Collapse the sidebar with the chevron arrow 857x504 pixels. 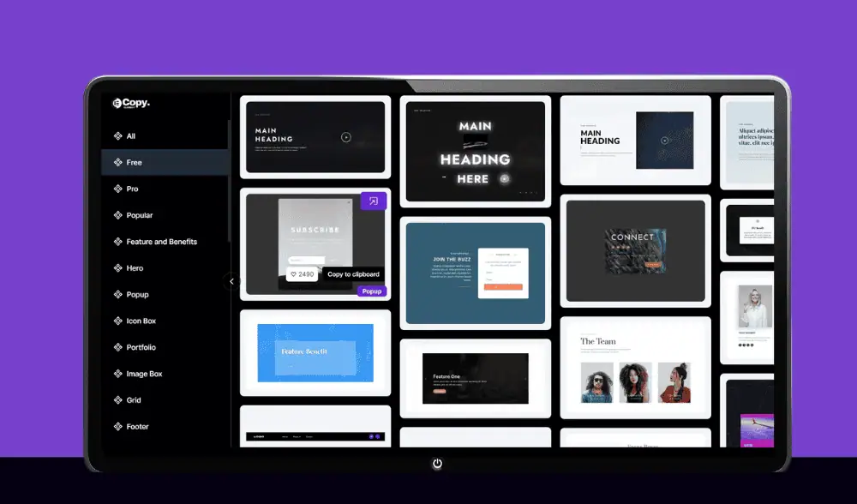pyautogui.click(x=231, y=281)
